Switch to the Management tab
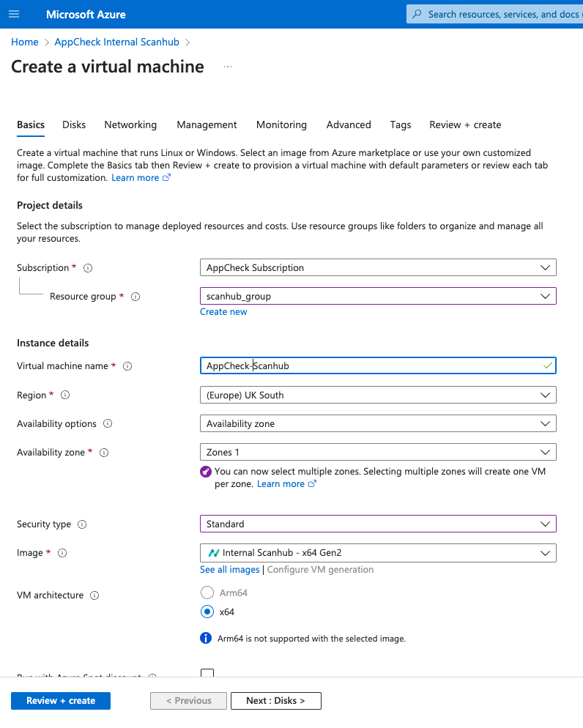This screenshot has height=728, width=583. tap(207, 125)
